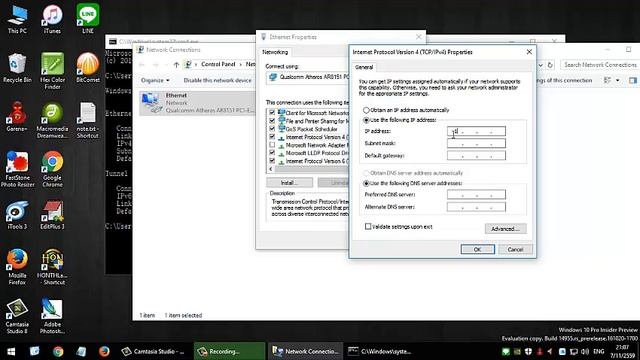
Task: Expand Control Panel breadcrumb arrow
Action: click(x=240, y=64)
